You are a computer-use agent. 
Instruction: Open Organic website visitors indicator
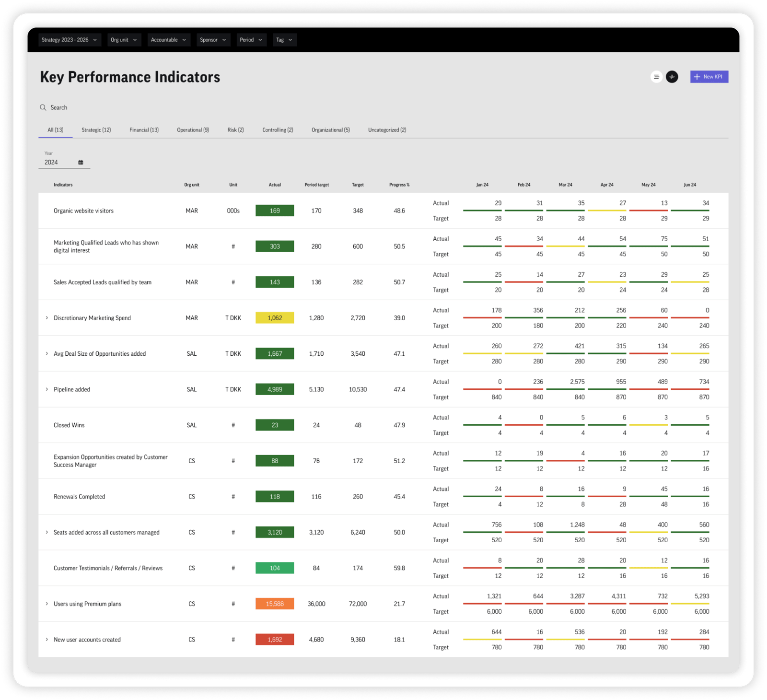click(x=83, y=211)
